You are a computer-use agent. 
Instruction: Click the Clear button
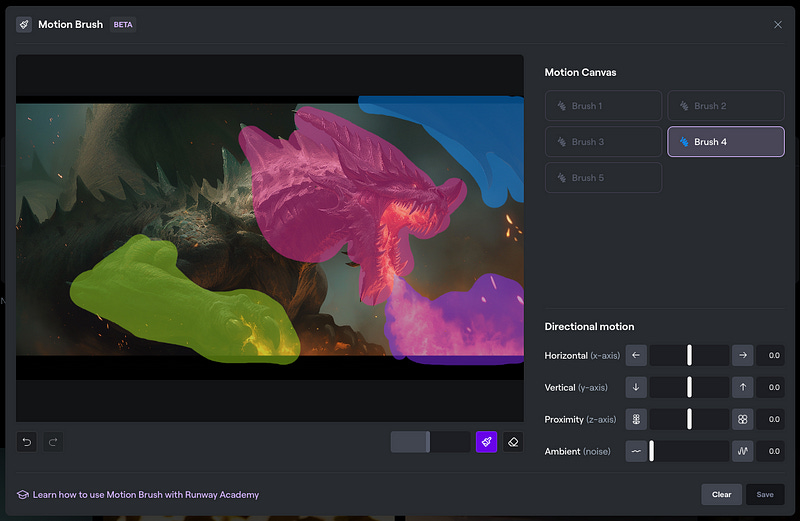coord(721,494)
